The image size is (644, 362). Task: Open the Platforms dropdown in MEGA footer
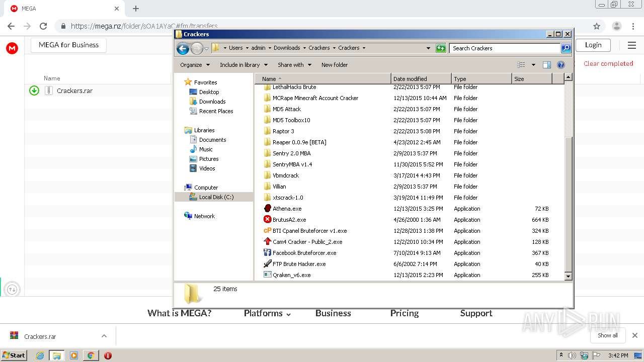pos(267,313)
